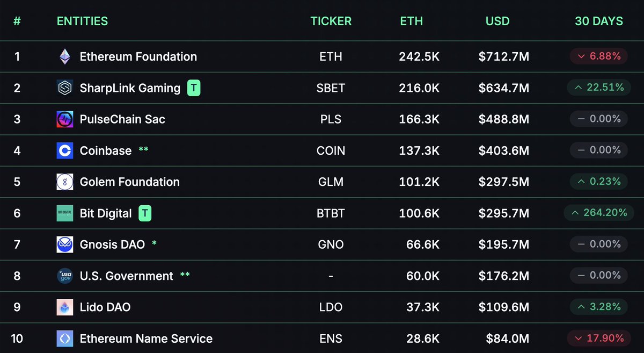Click the Golem Foundation circular logo
Screen dimensions: 644x353
click(x=65, y=182)
